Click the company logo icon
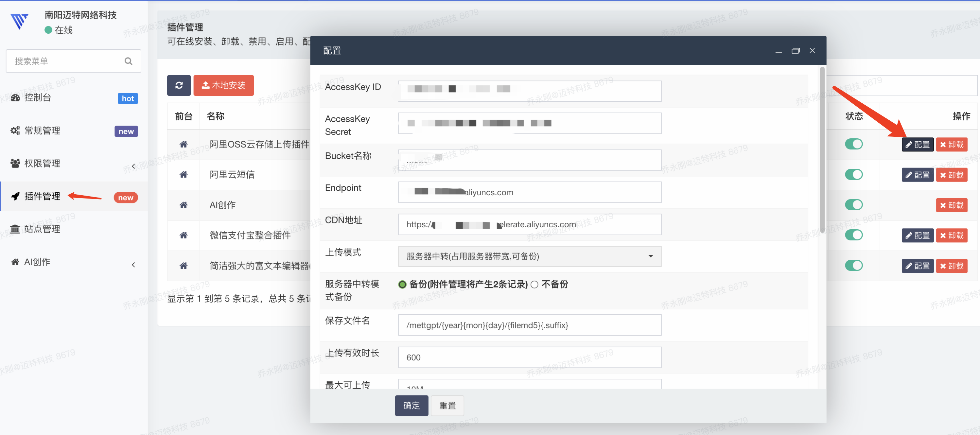The height and width of the screenshot is (435, 980). [19, 21]
